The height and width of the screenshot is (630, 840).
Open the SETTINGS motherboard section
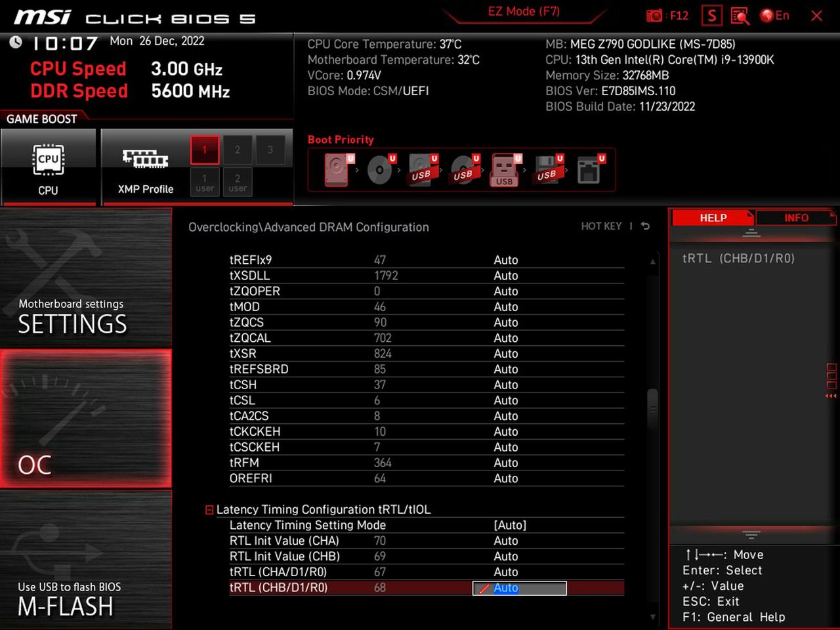pyautogui.click(x=86, y=278)
